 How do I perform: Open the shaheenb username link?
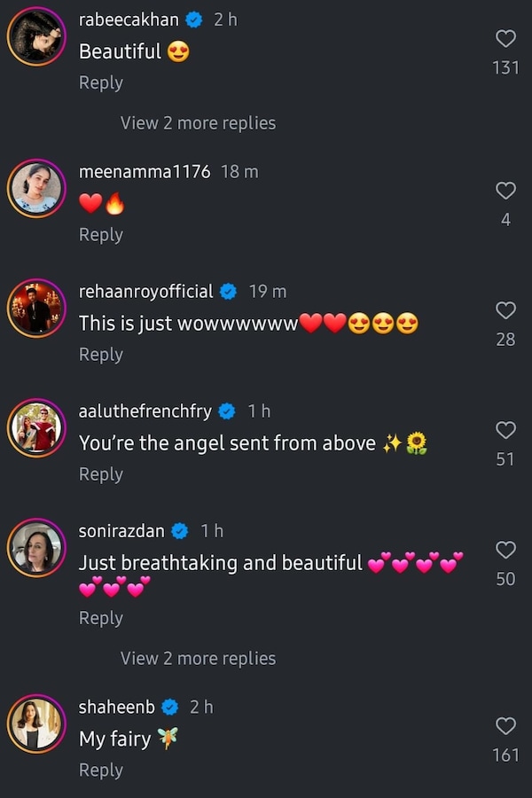click(x=117, y=707)
